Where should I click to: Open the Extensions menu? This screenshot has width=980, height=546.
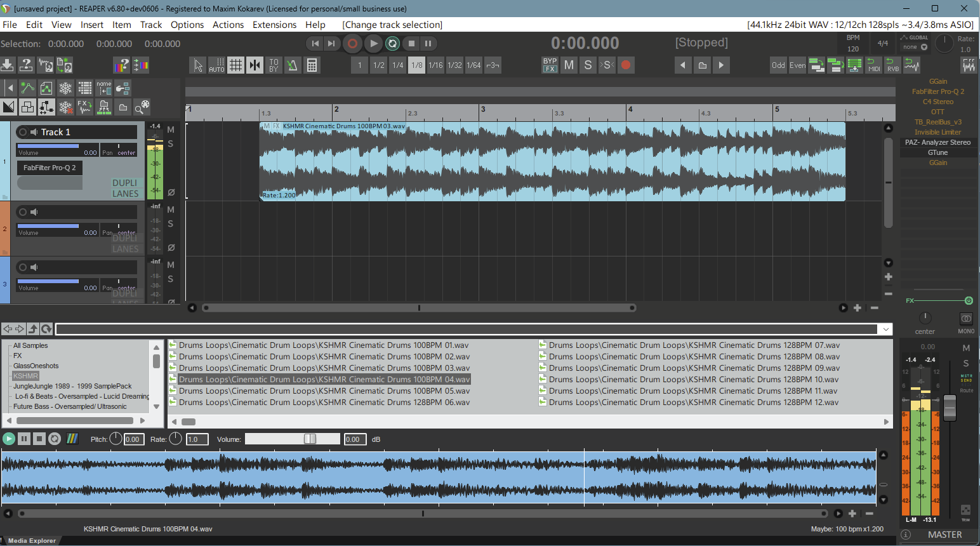274,25
